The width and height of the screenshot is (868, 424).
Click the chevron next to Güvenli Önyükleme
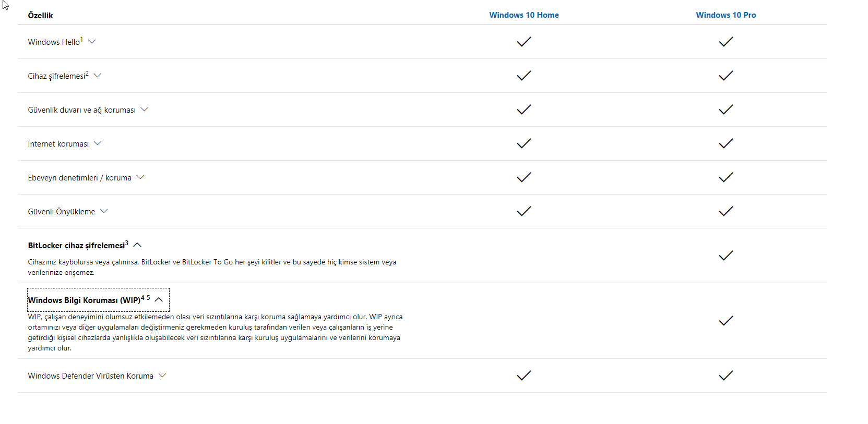104,211
